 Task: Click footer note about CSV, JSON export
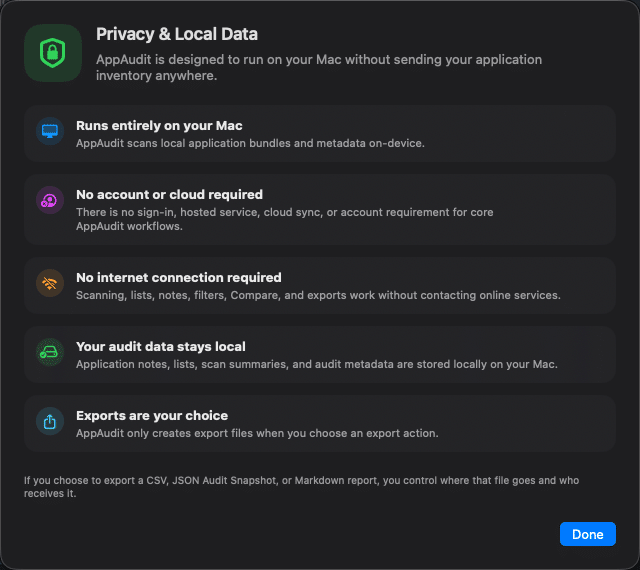tap(301, 487)
